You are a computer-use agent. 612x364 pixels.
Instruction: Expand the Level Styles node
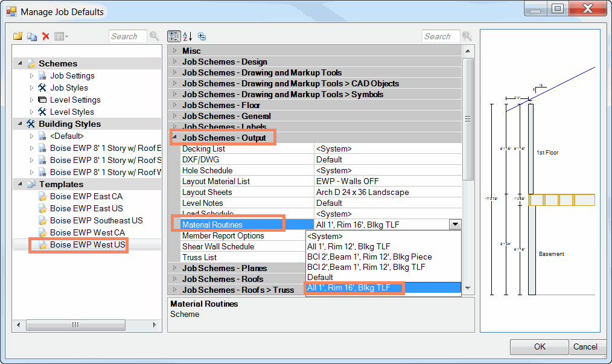click(31, 112)
